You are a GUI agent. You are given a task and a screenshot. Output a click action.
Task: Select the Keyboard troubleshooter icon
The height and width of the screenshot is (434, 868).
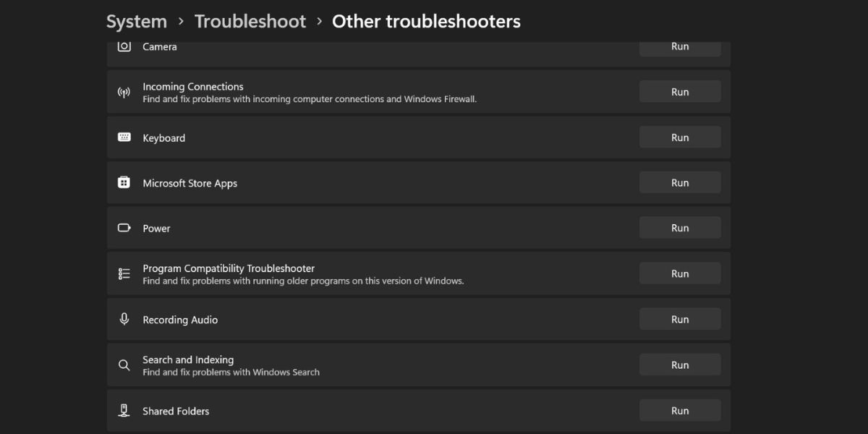point(124,137)
